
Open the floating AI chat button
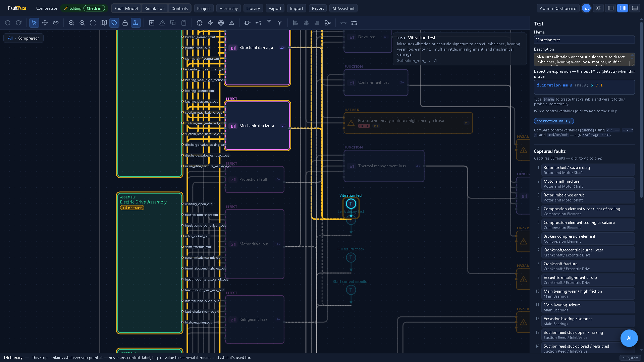tap(629, 338)
